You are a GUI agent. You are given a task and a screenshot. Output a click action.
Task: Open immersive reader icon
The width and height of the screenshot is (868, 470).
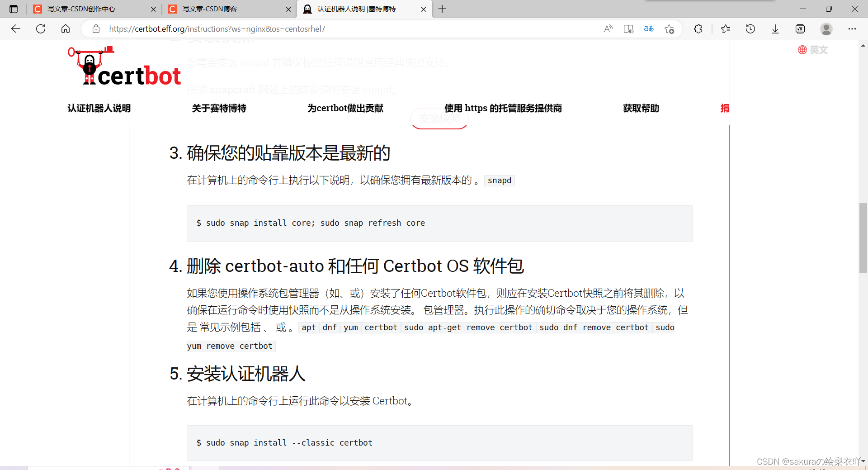click(628, 29)
